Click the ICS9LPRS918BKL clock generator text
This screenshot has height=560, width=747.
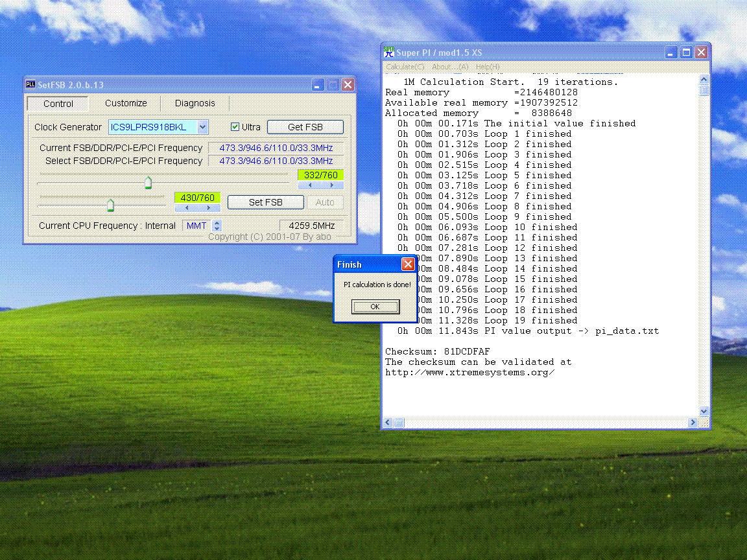(x=148, y=127)
